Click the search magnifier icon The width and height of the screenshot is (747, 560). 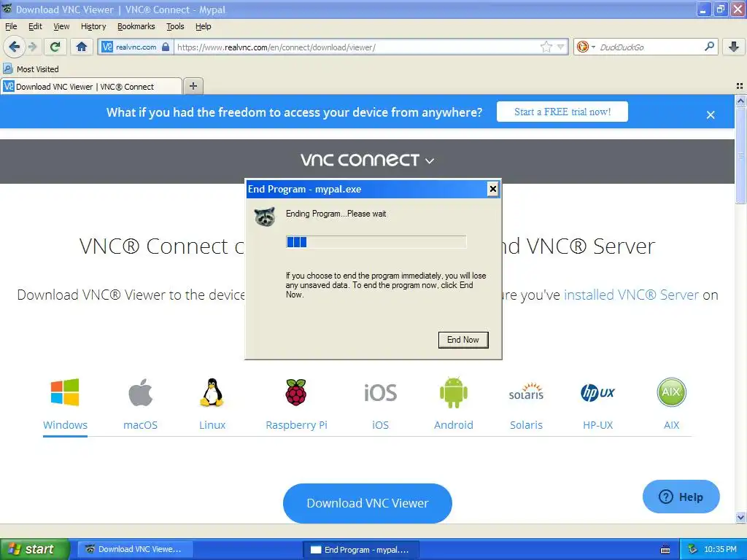709,46
